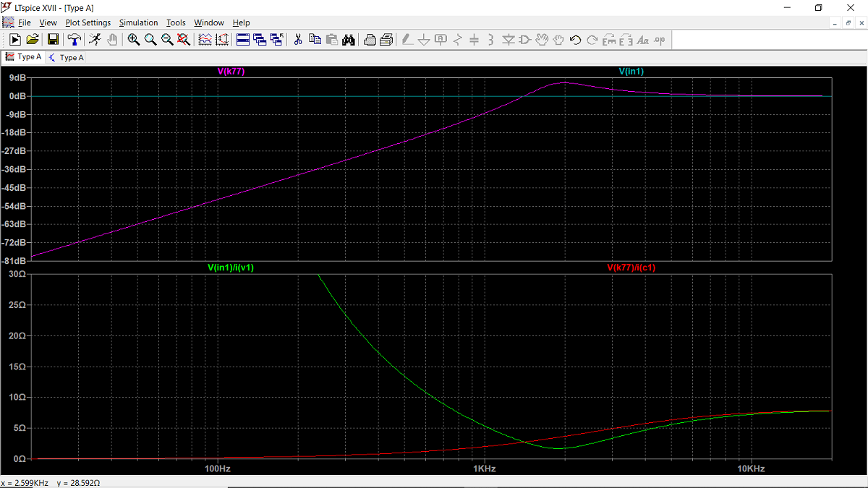Click the Undo arrow icon
The image size is (868, 488).
coord(575,40)
